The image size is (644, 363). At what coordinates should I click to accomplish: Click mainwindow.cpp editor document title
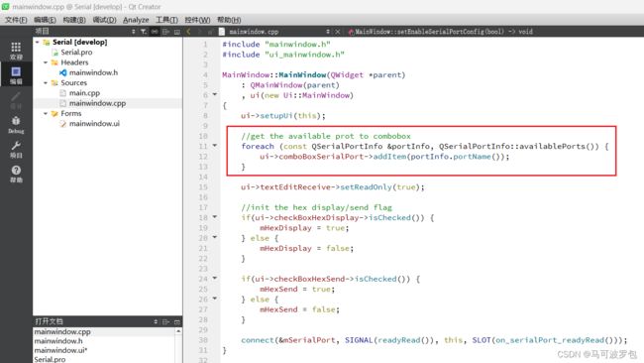coord(254,32)
